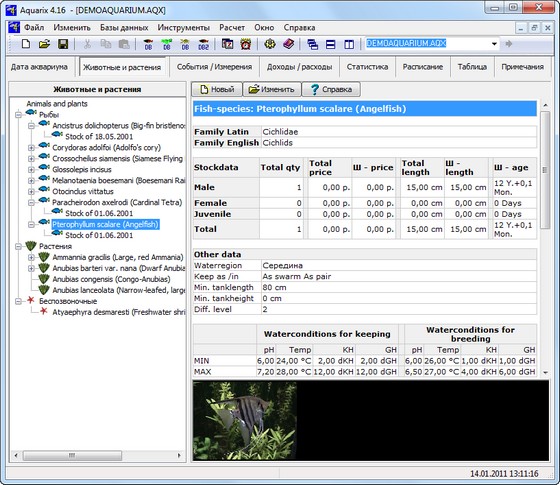Viewport: 560px width, 485px height.
Task: Click the Новый button
Action: pyautogui.click(x=217, y=89)
